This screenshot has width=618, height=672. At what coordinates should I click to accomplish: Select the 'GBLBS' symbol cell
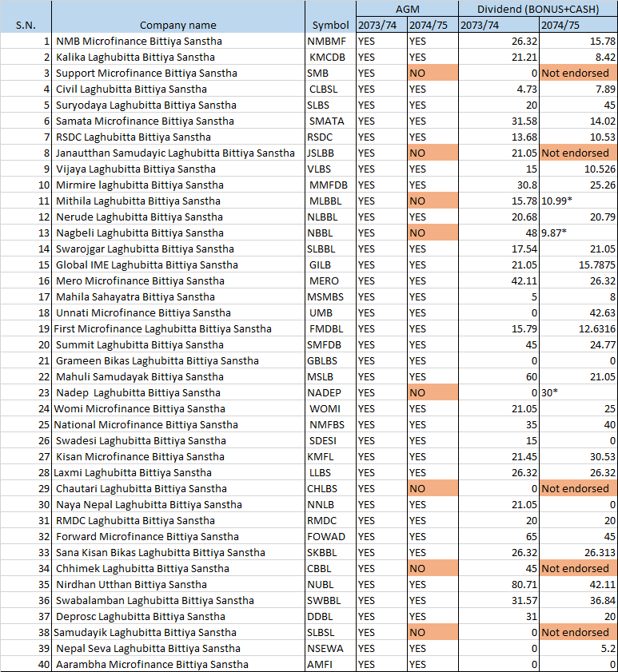[x=330, y=361]
